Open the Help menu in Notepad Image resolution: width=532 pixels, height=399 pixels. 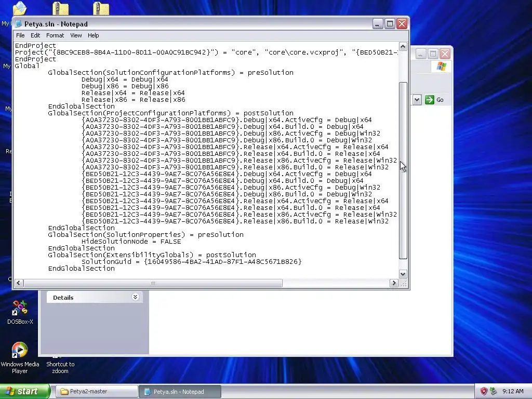coord(93,35)
